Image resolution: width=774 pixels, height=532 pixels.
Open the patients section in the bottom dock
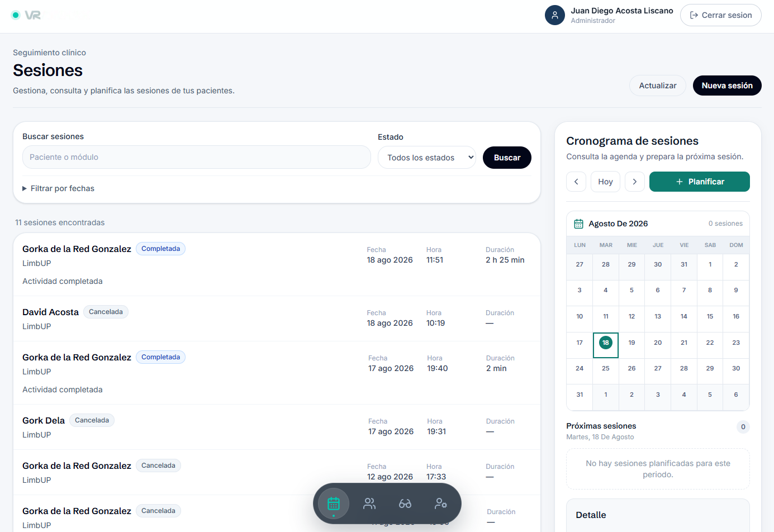point(369,503)
